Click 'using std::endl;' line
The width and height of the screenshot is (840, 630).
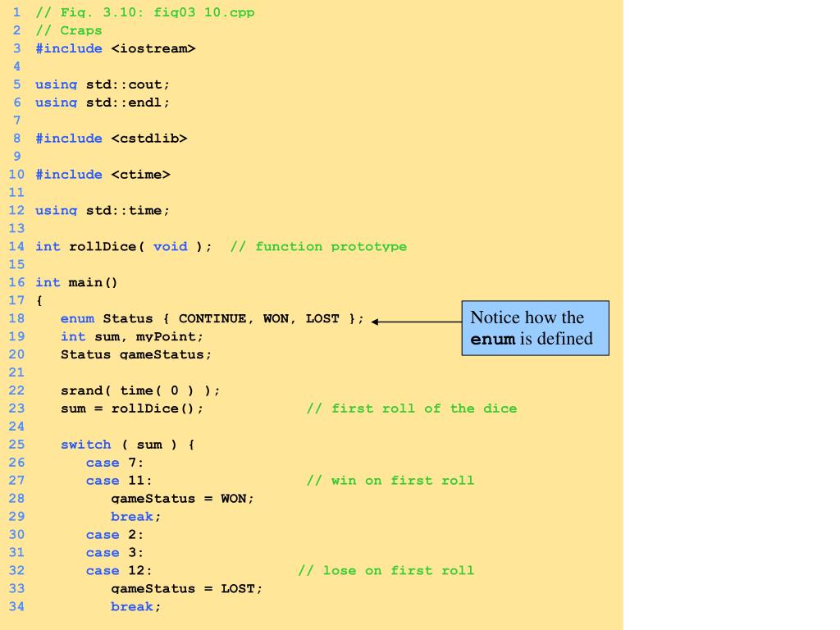click(x=103, y=103)
